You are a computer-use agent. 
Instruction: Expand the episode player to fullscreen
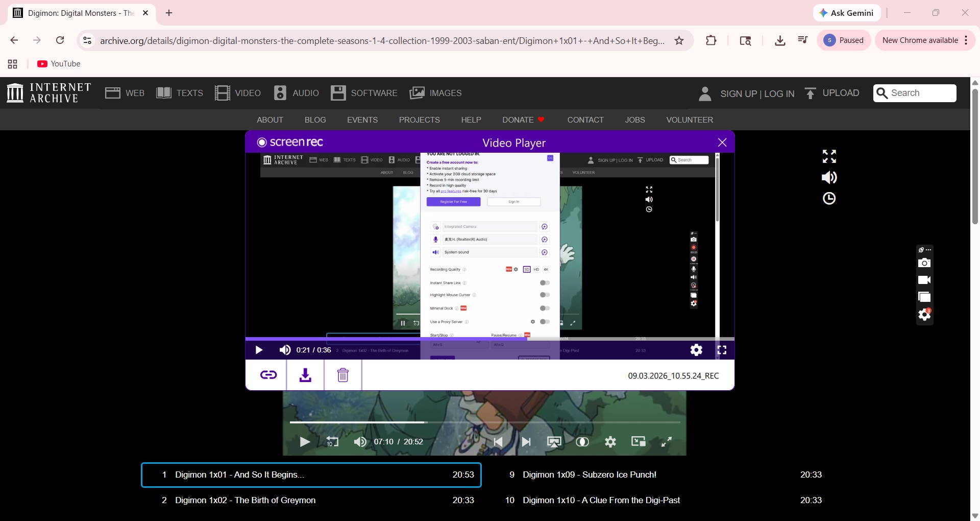[666, 442]
